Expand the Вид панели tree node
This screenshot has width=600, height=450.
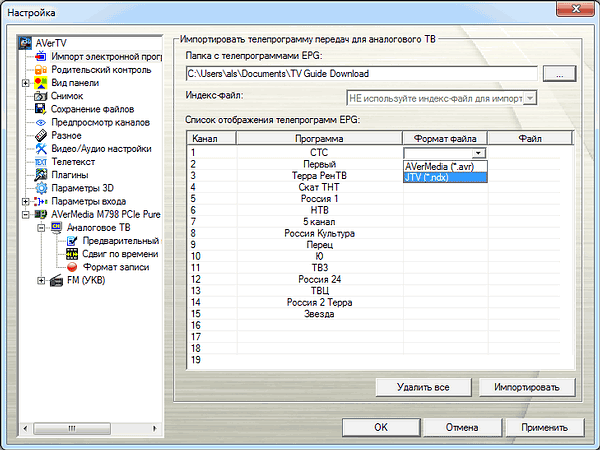click(25, 83)
